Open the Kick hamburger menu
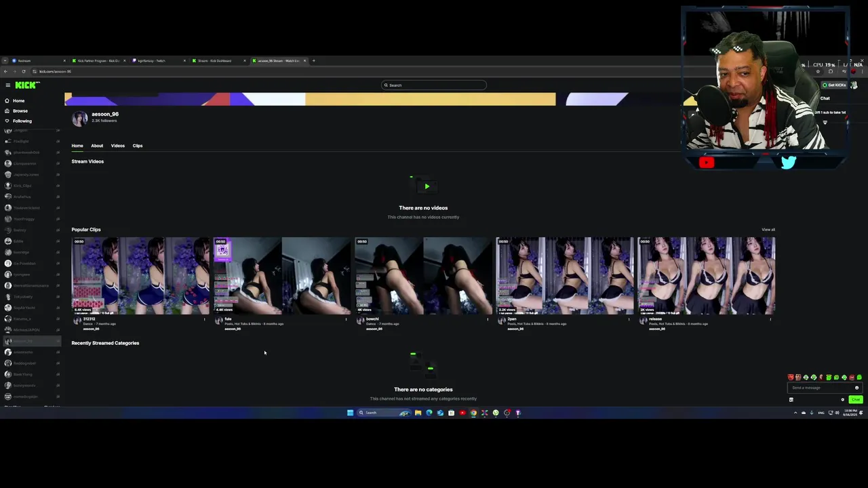Screen dimensions: 868x488 [7, 85]
